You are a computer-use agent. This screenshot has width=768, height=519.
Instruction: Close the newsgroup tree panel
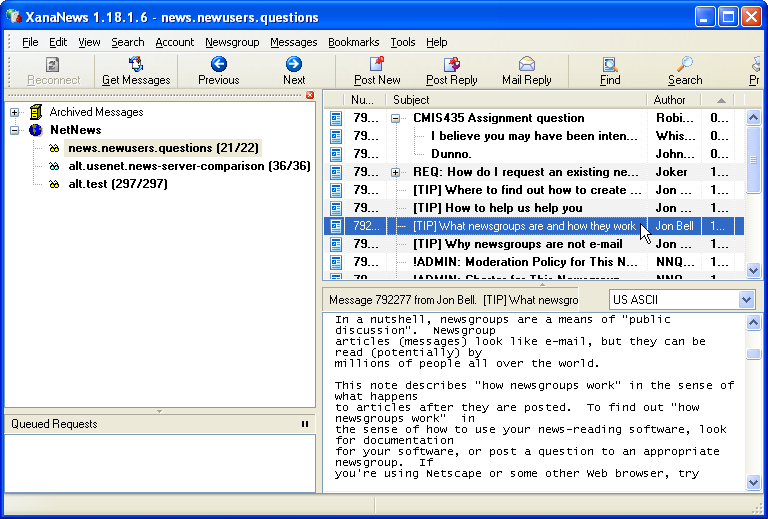click(x=310, y=95)
